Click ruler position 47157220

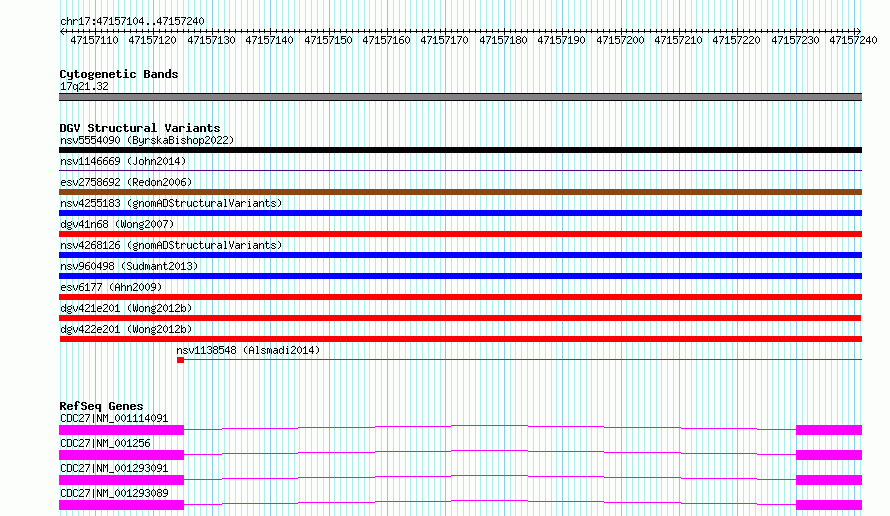point(736,40)
